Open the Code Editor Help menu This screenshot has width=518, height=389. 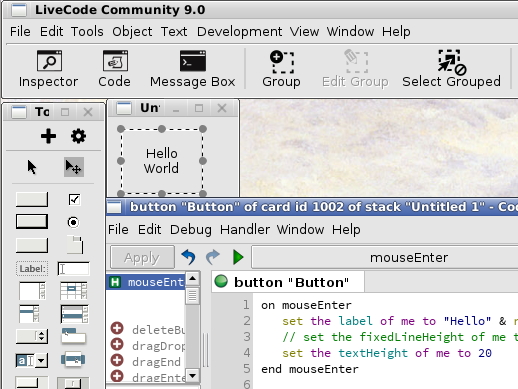point(346,230)
